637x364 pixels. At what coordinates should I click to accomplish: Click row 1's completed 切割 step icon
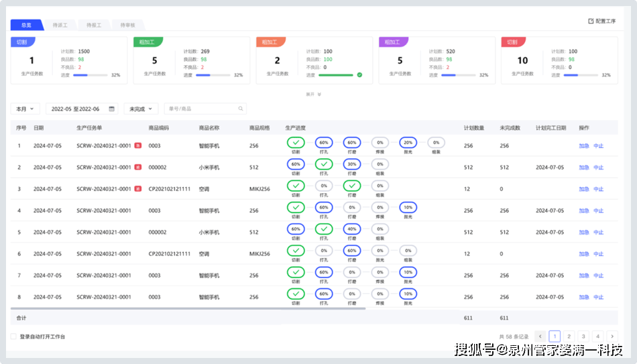pos(296,143)
